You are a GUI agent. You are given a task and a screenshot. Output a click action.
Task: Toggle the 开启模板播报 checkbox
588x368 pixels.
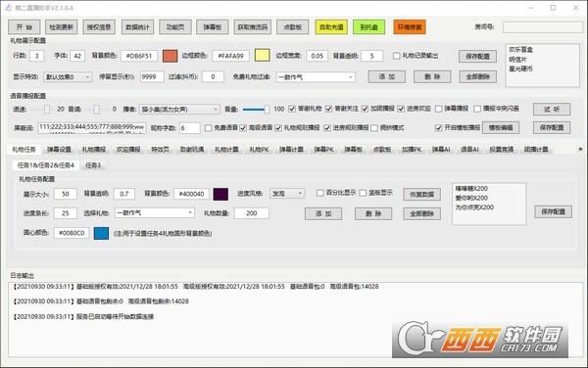click(x=438, y=128)
